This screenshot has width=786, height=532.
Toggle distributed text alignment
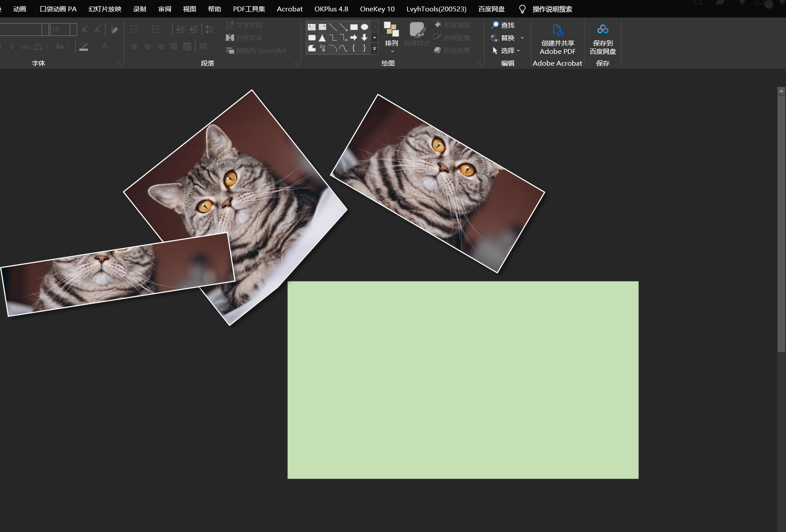tap(187, 46)
